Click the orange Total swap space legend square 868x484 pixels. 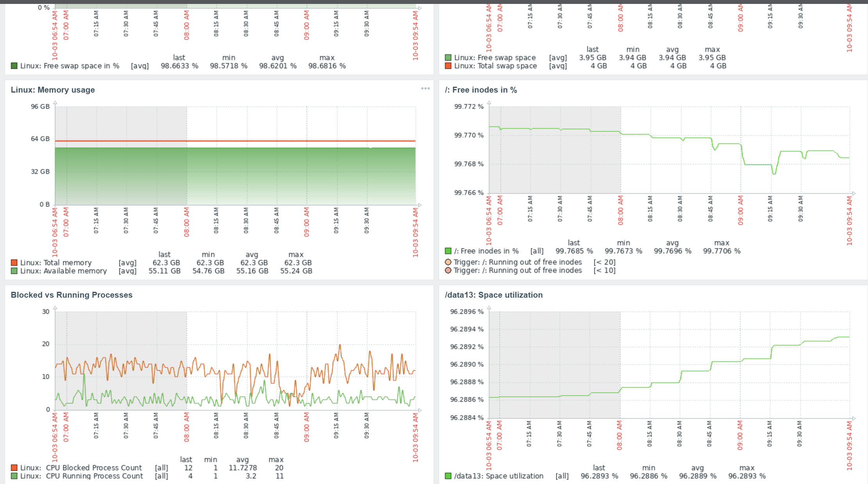[x=448, y=66]
